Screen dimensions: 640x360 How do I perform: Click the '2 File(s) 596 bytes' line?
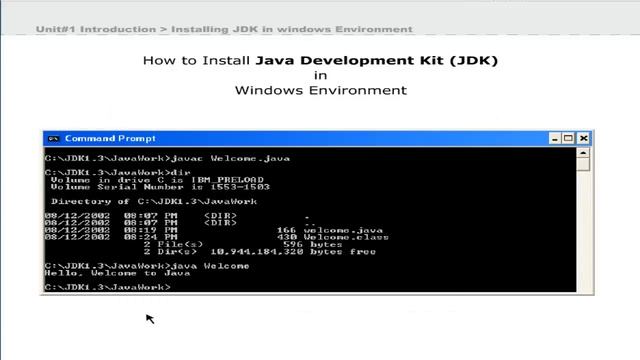[243, 244]
